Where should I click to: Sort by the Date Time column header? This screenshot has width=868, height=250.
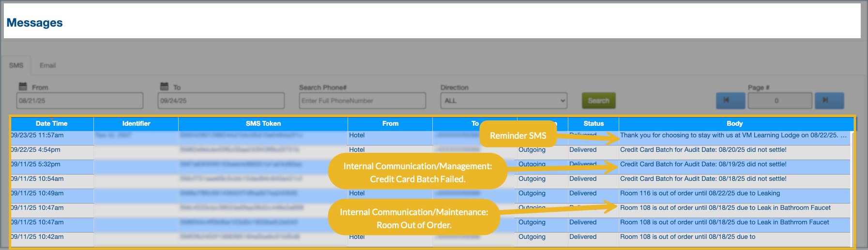click(52, 124)
